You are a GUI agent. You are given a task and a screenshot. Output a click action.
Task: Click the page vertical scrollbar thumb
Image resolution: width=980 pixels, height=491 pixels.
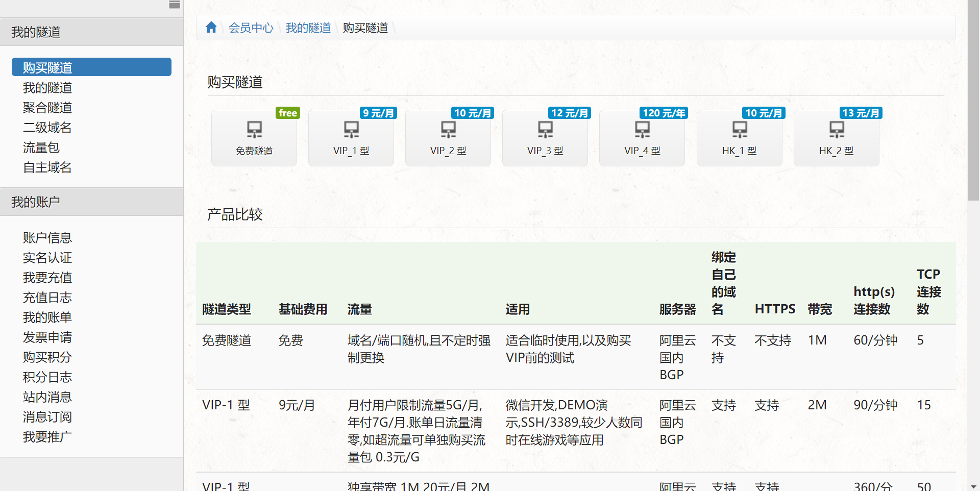coord(973,100)
